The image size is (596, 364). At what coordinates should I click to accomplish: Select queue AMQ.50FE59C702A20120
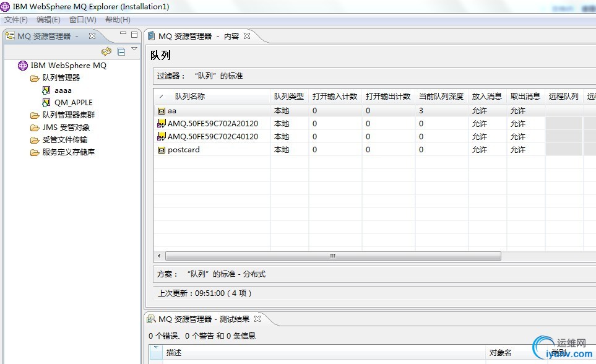pyautogui.click(x=213, y=124)
